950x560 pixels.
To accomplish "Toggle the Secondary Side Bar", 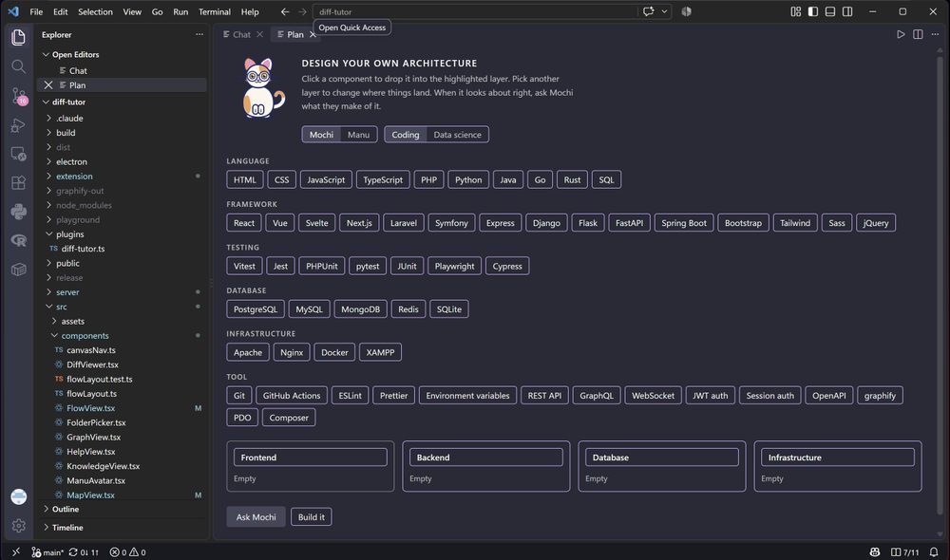I will (847, 11).
